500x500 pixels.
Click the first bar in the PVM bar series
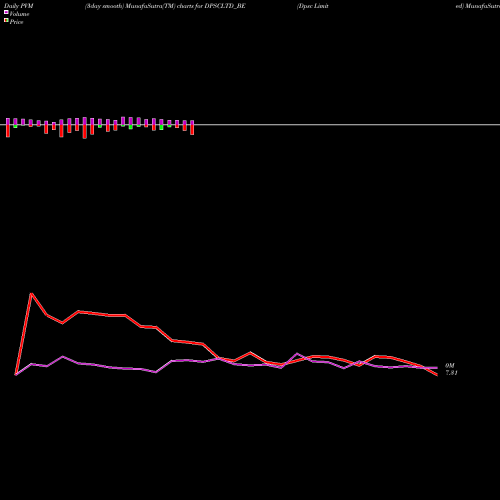pos(8,127)
